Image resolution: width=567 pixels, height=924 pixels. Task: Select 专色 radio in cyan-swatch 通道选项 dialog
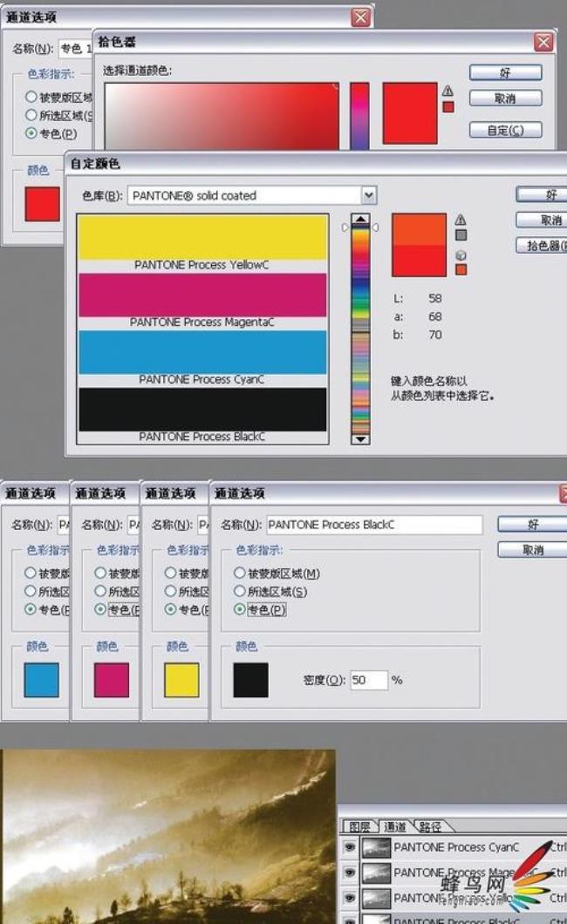click(x=30, y=609)
